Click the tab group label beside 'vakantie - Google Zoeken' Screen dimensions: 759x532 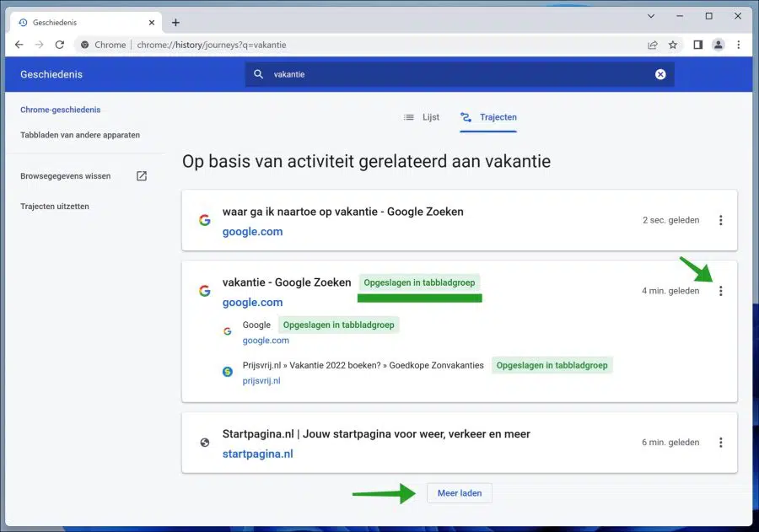click(x=419, y=282)
